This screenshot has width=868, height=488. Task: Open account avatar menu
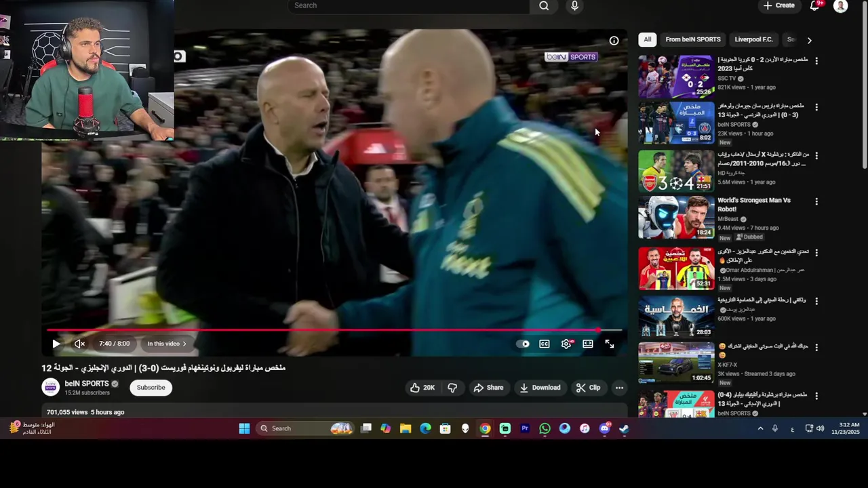coord(841,6)
